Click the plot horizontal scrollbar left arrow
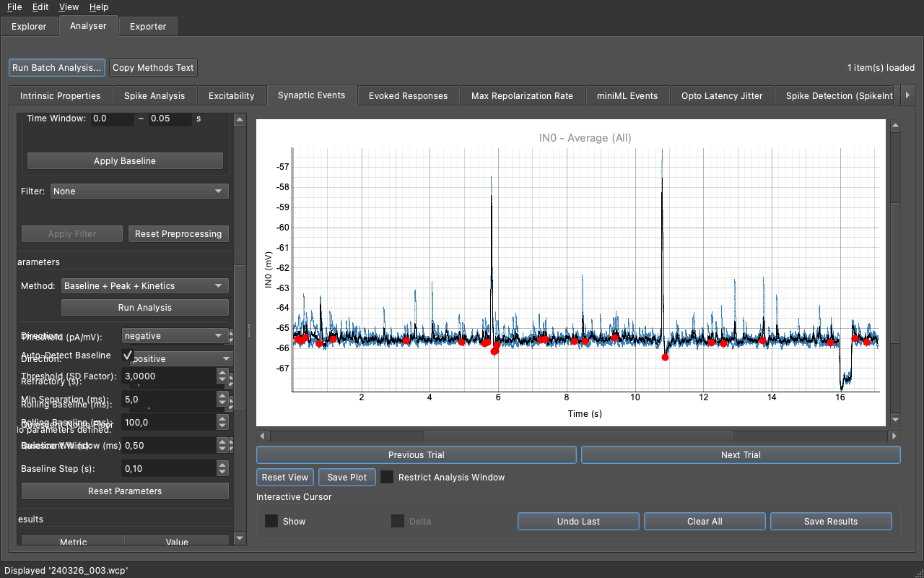Screen dimensions: 924x578 (x=263, y=436)
